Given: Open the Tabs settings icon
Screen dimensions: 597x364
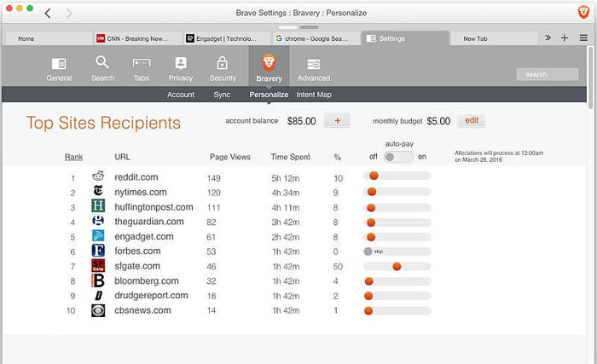Looking at the screenshot, I should click(142, 63).
